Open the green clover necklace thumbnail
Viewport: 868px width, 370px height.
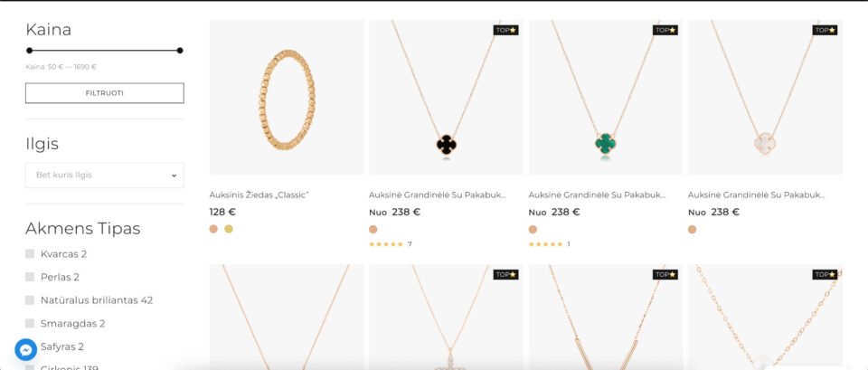click(606, 98)
